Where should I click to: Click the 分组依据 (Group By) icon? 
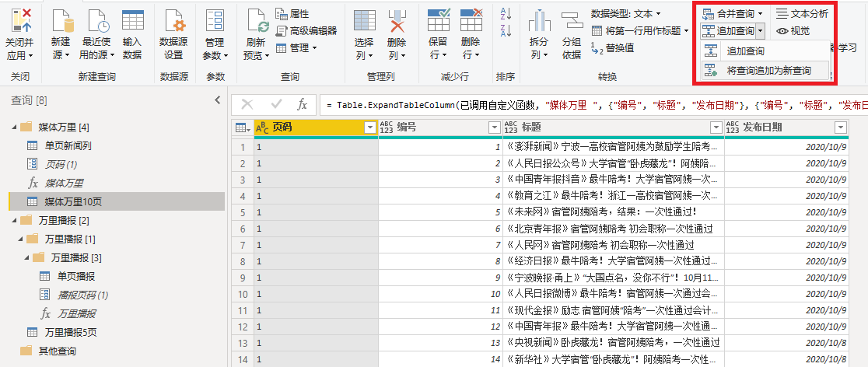tap(572, 23)
